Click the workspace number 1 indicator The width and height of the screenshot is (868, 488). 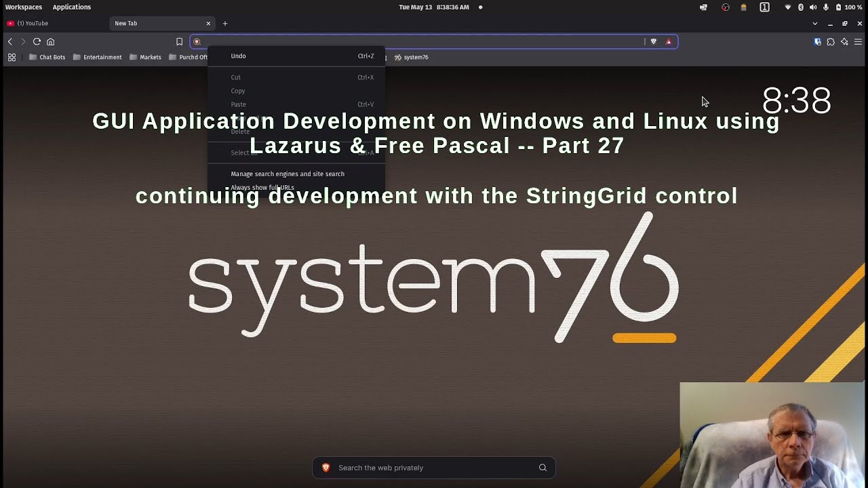click(764, 7)
